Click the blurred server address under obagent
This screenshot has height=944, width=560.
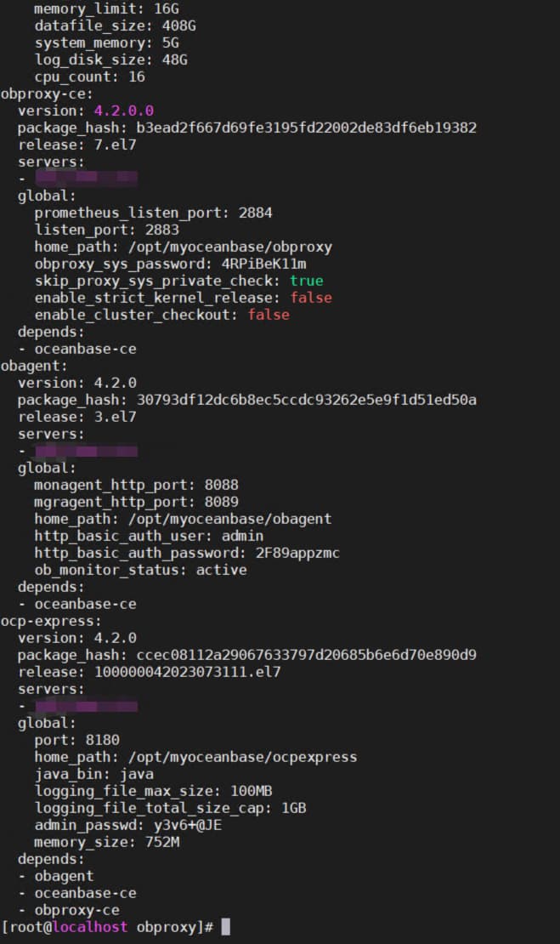tap(87, 451)
